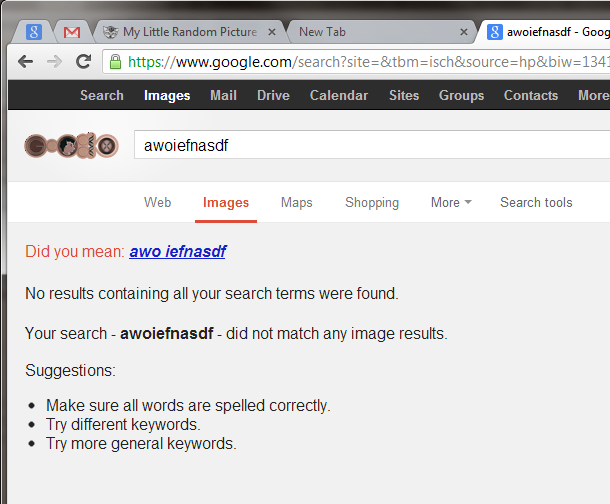This screenshot has height=504, width=610.
Task: Click the Google doodle logo
Action: (71, 146)
